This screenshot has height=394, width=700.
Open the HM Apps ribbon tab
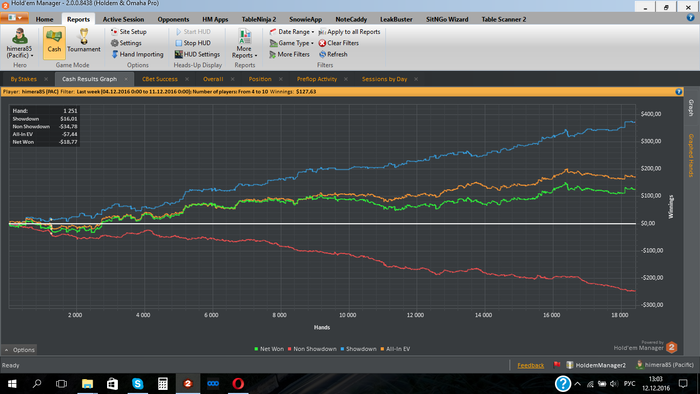point(215,19)
